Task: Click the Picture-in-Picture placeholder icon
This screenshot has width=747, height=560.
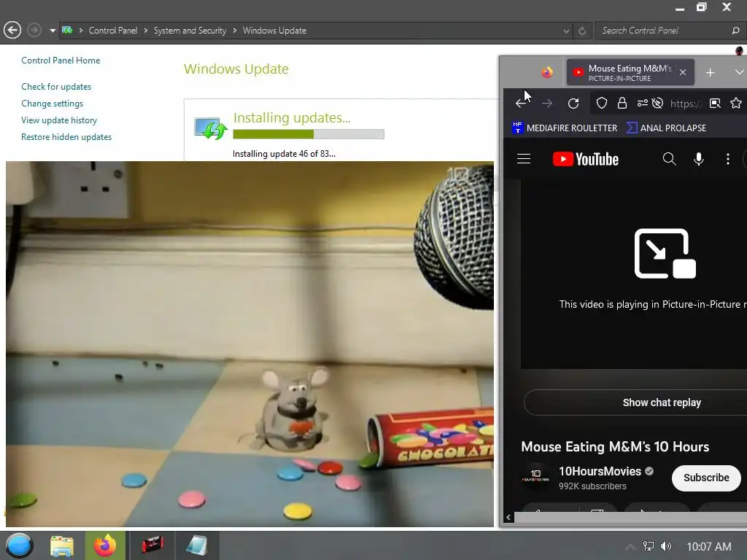Action: coord(665,253)
